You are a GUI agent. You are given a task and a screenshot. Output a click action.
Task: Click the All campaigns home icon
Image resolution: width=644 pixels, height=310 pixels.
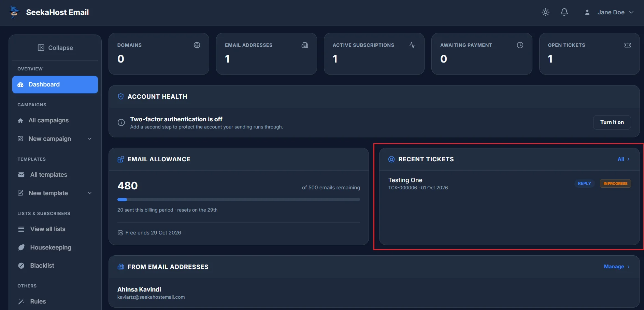20,121
